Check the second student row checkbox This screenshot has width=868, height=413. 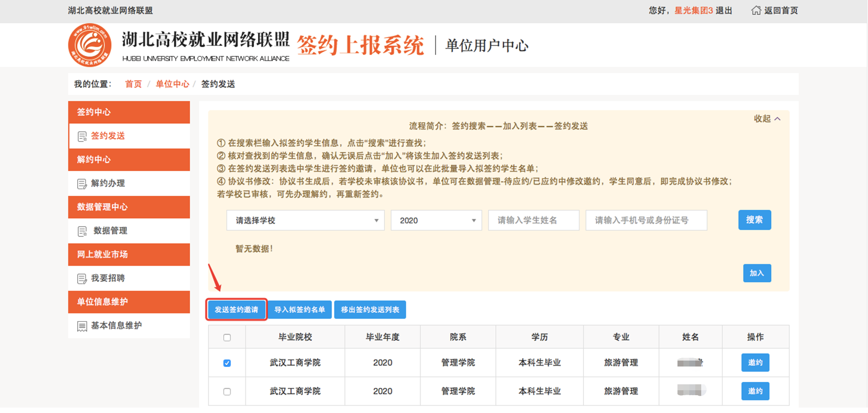pos(227,392)
